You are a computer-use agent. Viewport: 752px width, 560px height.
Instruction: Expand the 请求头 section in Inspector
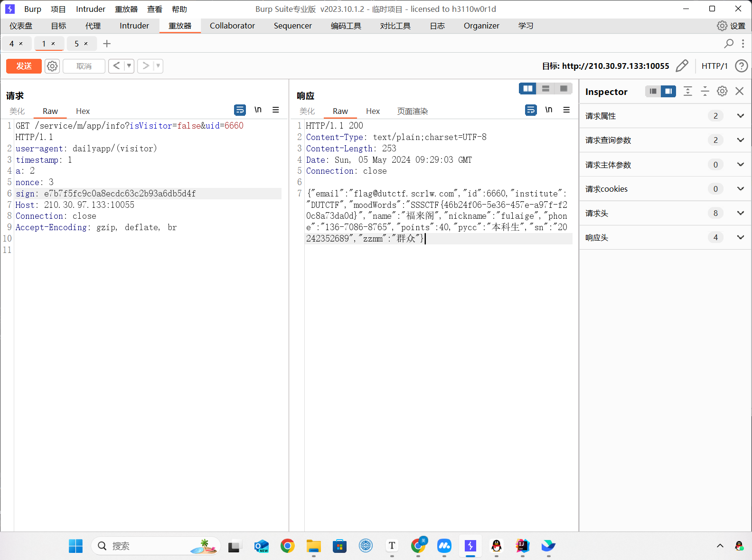[x=740, y=213]
